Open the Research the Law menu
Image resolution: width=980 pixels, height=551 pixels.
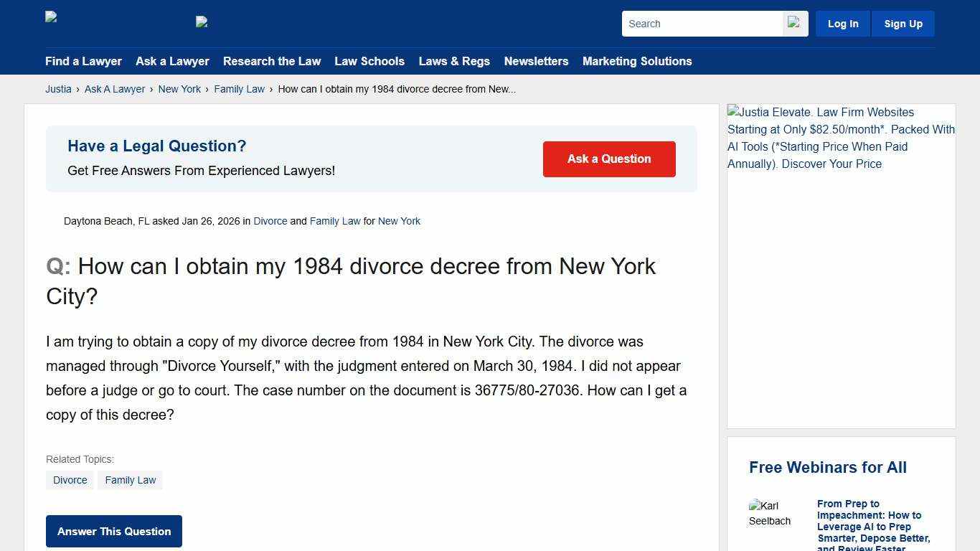point(272,62)
